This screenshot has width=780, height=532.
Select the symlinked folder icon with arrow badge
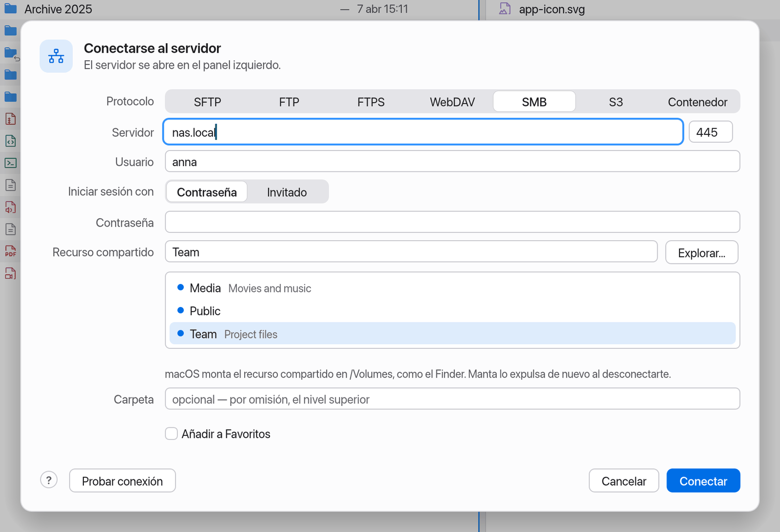click(x=12, y=54)
